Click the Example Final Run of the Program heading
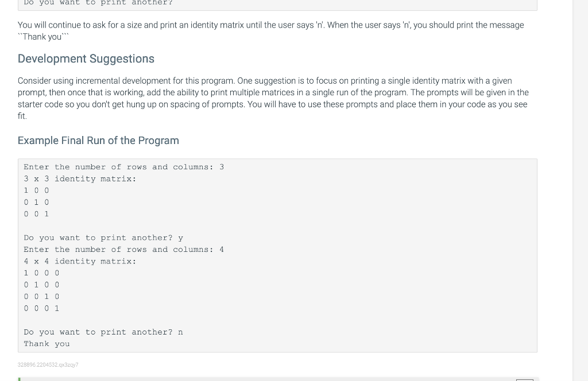588x381 pixels. tap(98, 141)
